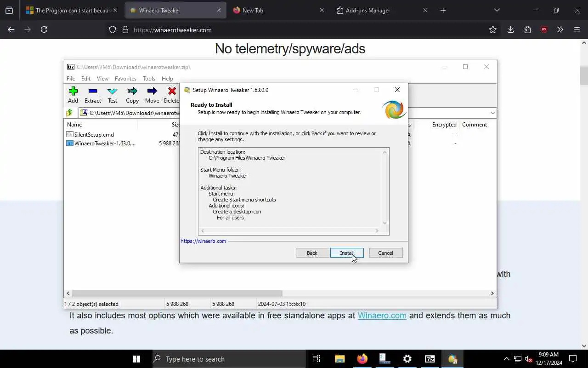
Task: Click the uBlock Origin toolbar icon
Action: point(544,29)
